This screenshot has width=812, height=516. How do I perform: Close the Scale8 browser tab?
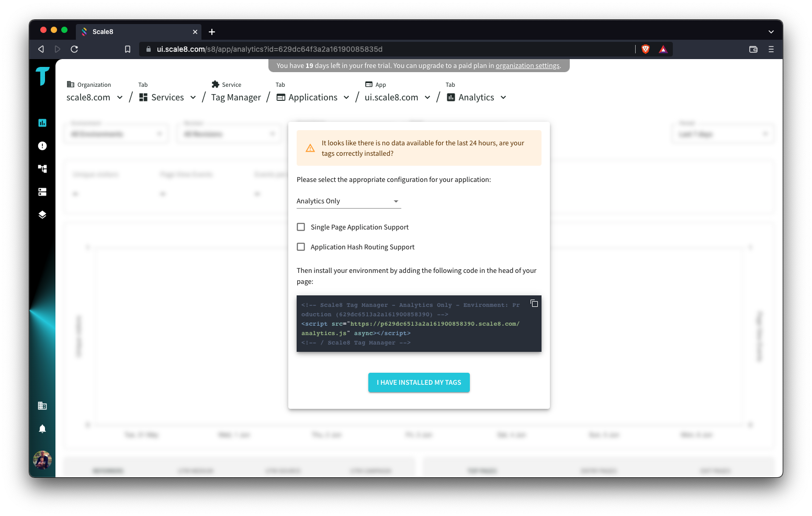click(x=195, y=32)
